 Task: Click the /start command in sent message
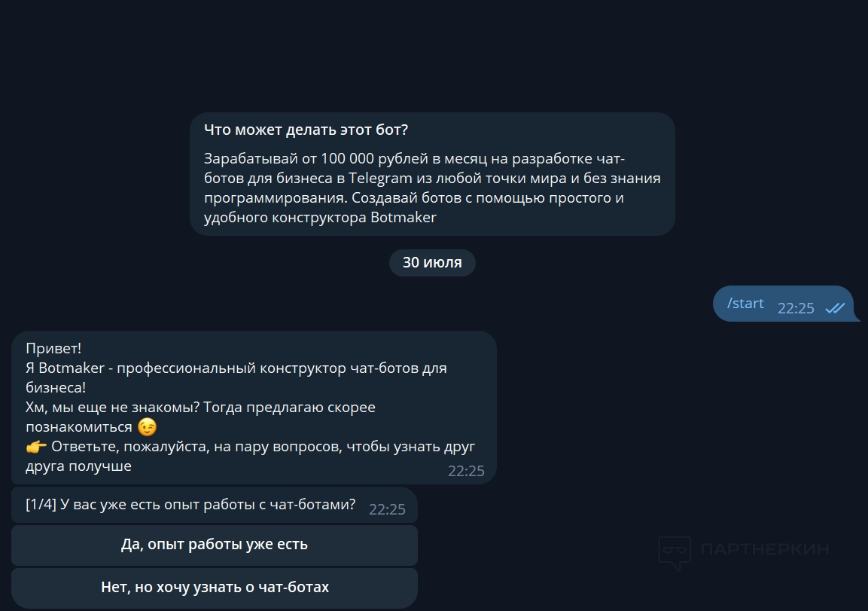point(745,304)
